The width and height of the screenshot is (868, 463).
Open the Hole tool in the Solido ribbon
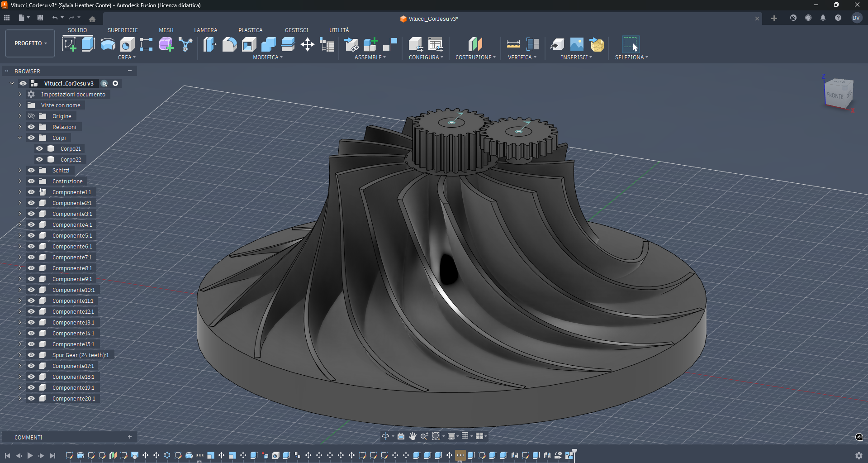[x=127, y=44]
